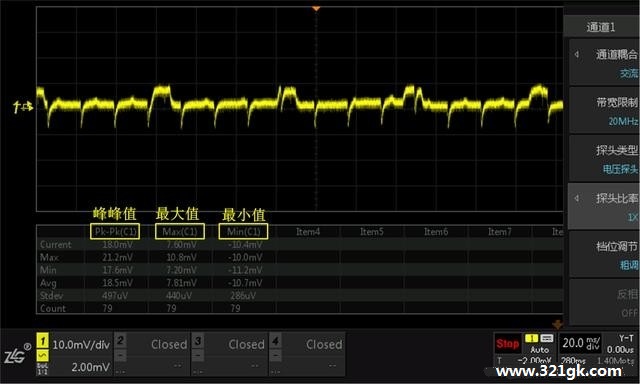Viewport: 640px width, 384px height.
Task: Click the red Stop button
Action: (x=507, y=344)
